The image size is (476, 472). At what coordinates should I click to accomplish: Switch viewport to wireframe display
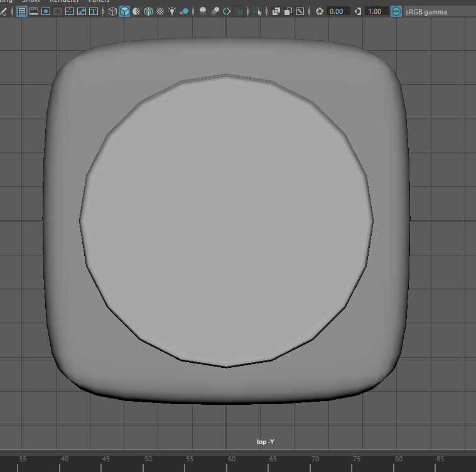point(112,11)
